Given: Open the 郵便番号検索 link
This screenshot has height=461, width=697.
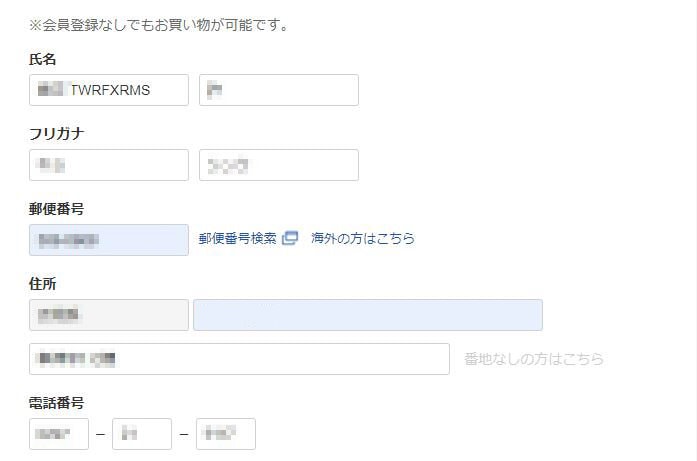Looking at the screenshot, I should point(238,239).
